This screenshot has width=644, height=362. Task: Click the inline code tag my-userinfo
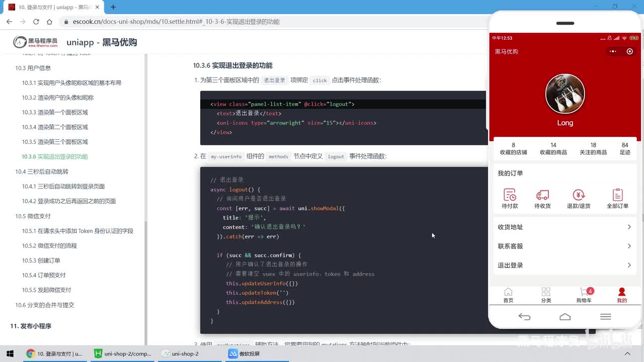pos(226,156)
